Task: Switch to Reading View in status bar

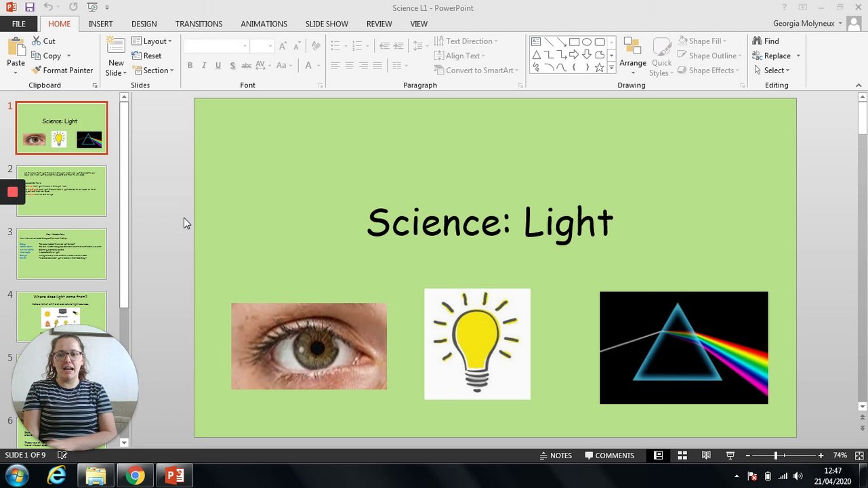Action: click(706, 455)
